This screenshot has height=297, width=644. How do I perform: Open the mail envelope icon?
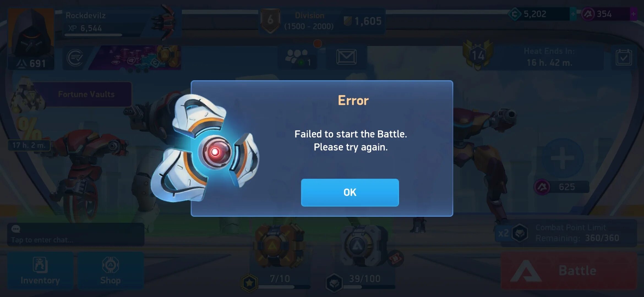(346, 57)
